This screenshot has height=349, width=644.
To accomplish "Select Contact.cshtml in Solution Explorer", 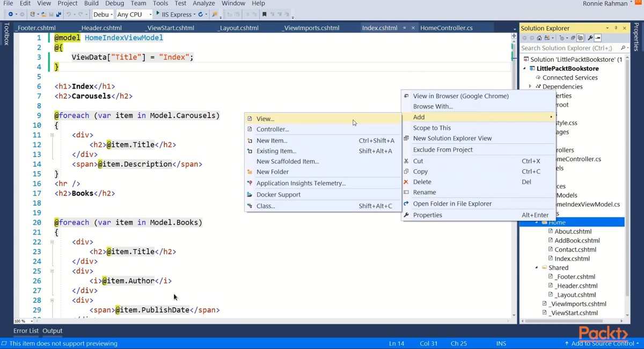I will [575, 249].
